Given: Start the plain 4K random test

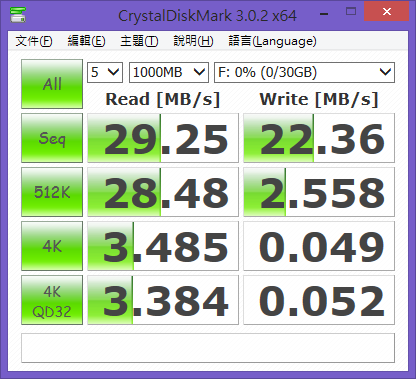Looking at the screenshot, I should click(x=52, y=246).
